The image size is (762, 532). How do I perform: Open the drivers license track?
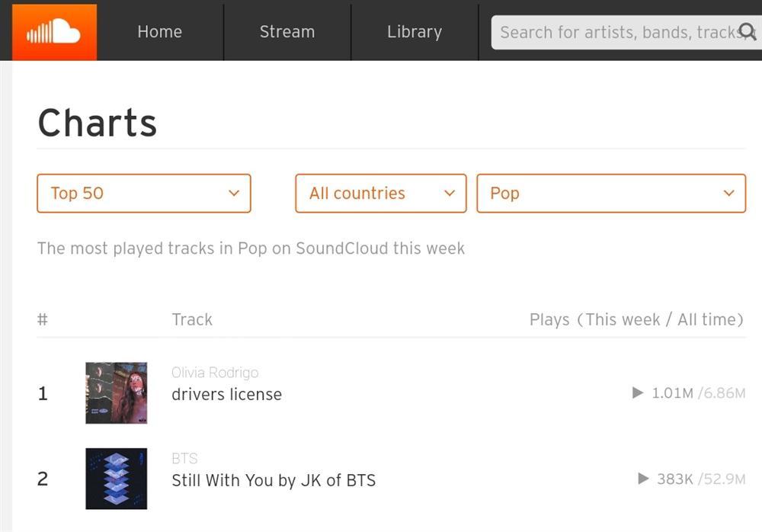pyautogui.click(x=226, y=395)
